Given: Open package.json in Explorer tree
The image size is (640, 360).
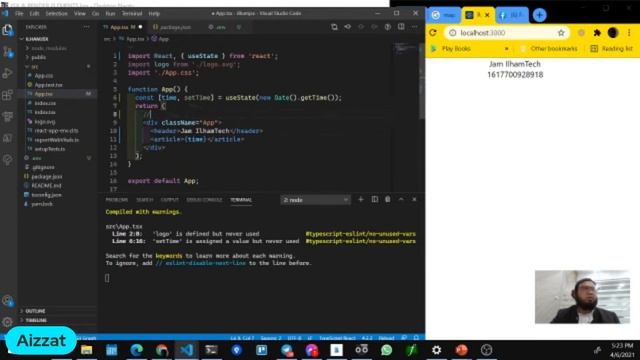Looking at the screenshot, I should tap(47, 177).
